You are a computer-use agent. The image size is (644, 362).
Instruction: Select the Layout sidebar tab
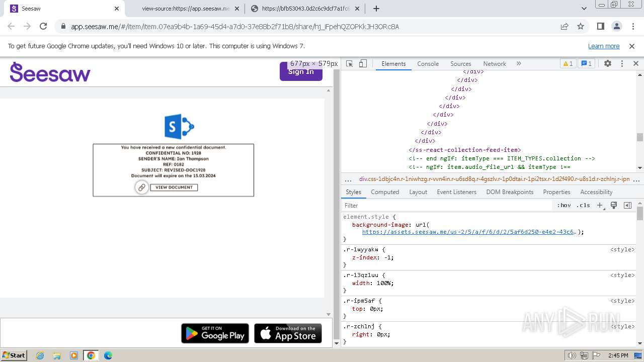click(x=418, y=192)
